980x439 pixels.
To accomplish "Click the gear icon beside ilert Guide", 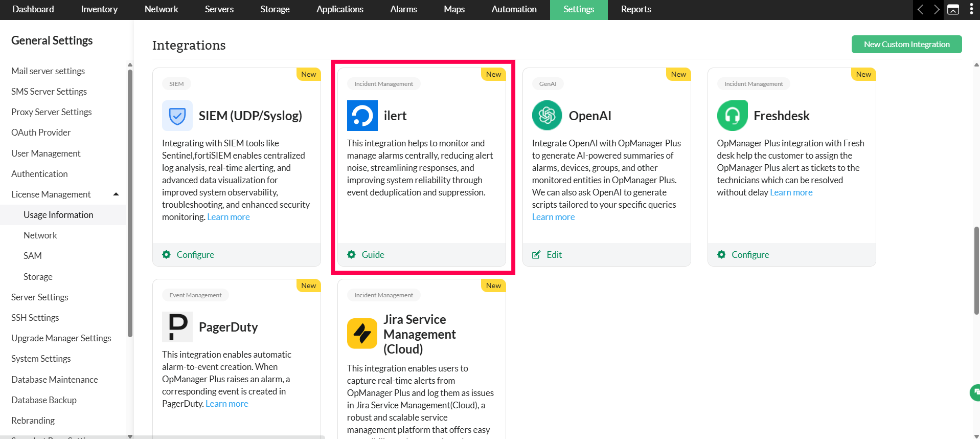I will 351,255.
